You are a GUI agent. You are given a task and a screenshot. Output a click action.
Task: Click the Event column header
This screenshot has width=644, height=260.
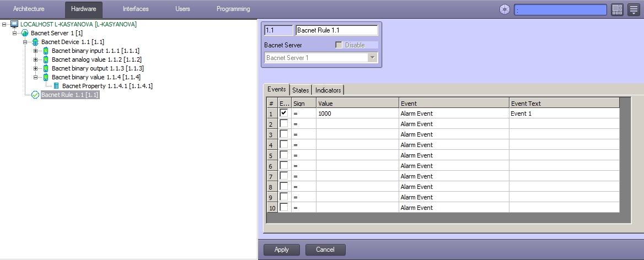(x=454, y=104)
